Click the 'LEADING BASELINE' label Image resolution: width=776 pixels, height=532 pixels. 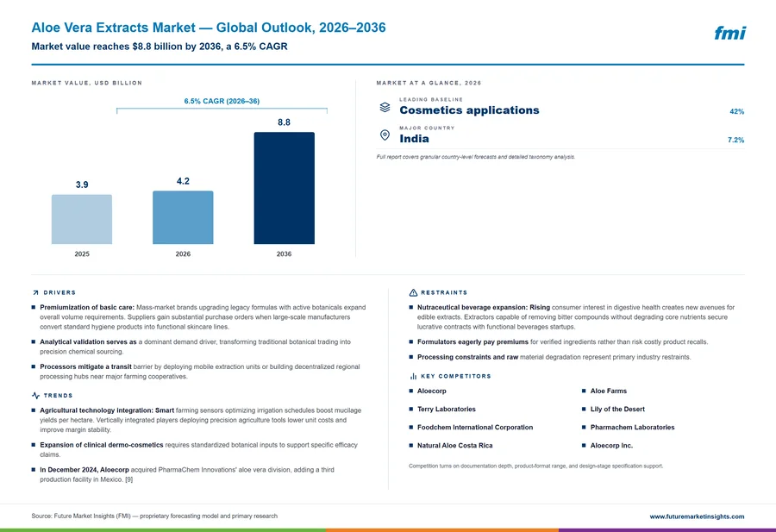(x=431, y=99)
